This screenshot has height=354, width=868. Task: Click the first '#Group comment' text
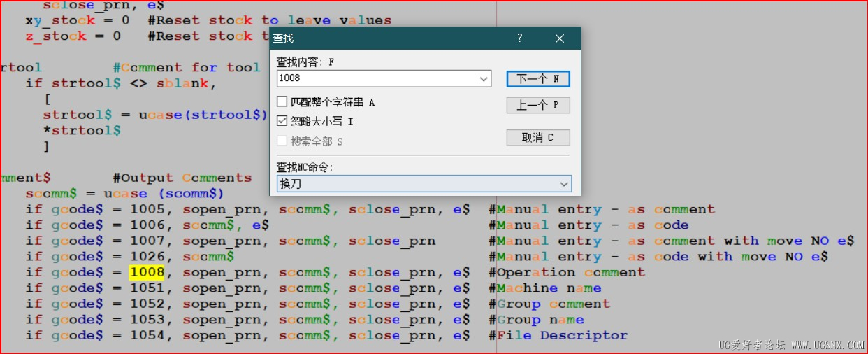click(549, 304)
